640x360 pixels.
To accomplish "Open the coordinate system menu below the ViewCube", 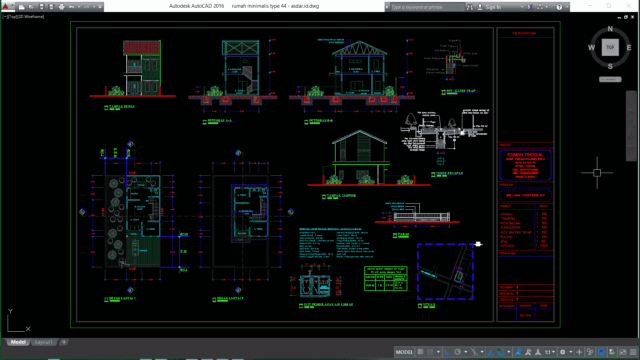I will point(610,79).
